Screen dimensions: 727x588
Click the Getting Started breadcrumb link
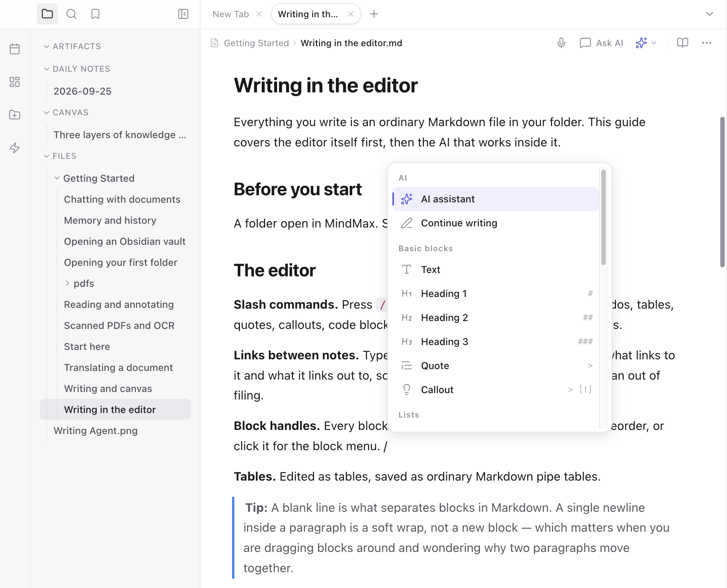tap(256, 43)
